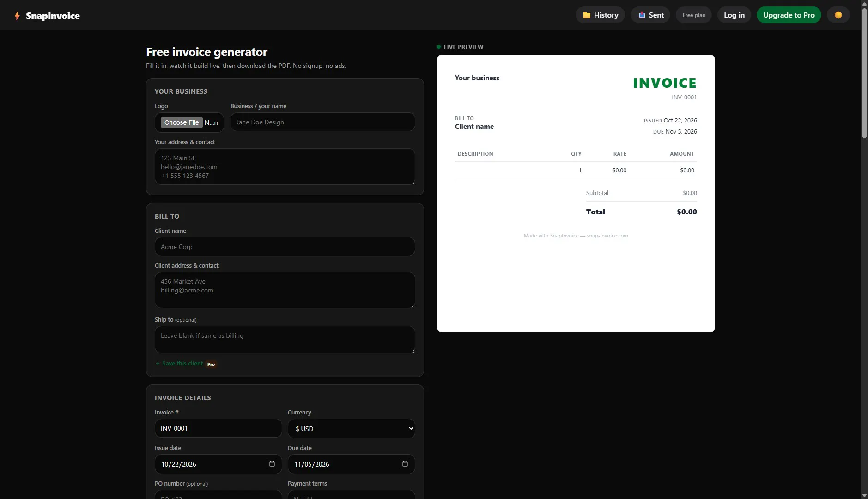This screenshot has width=868, height=499.
Task: Click the Log in button
Action: [734, 15]
